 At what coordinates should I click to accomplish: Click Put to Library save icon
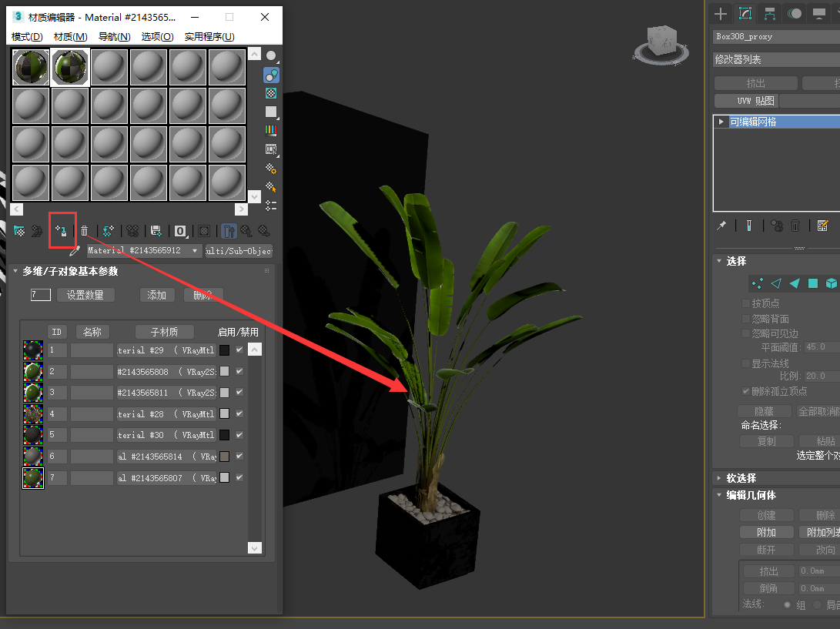pyautogui.click(x=156, y=231)
